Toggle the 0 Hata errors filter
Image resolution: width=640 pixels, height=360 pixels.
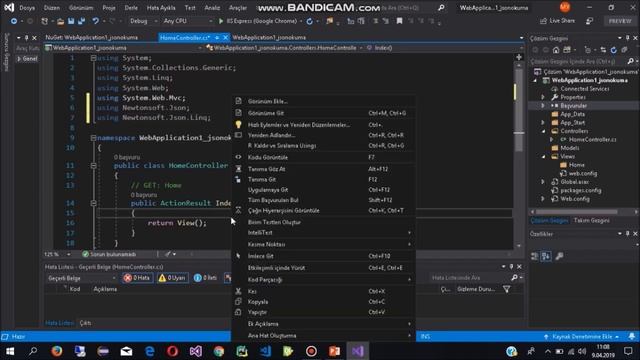(x=138, y=278)
